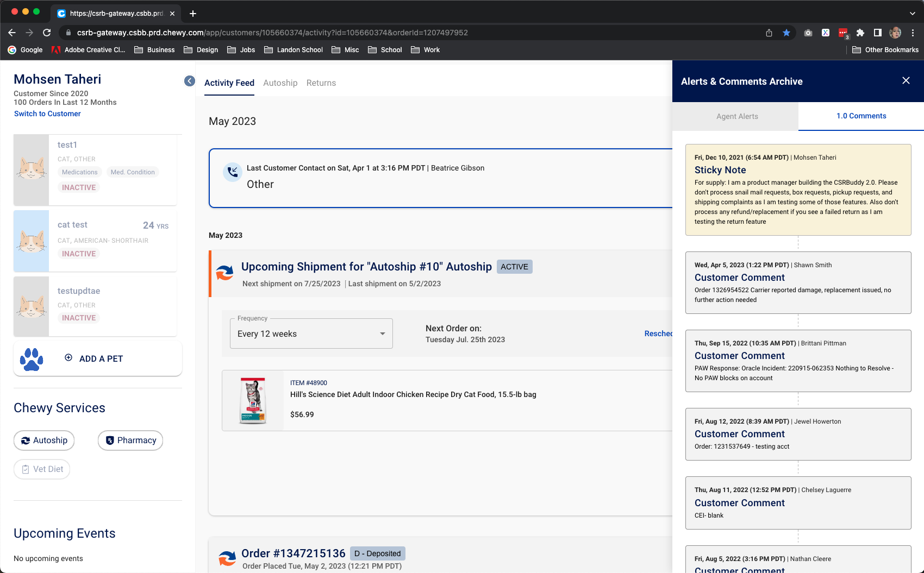This screenshot has height=573, width=924.
Task: Click the D - Deposited status badge
Action: [378, 553]
